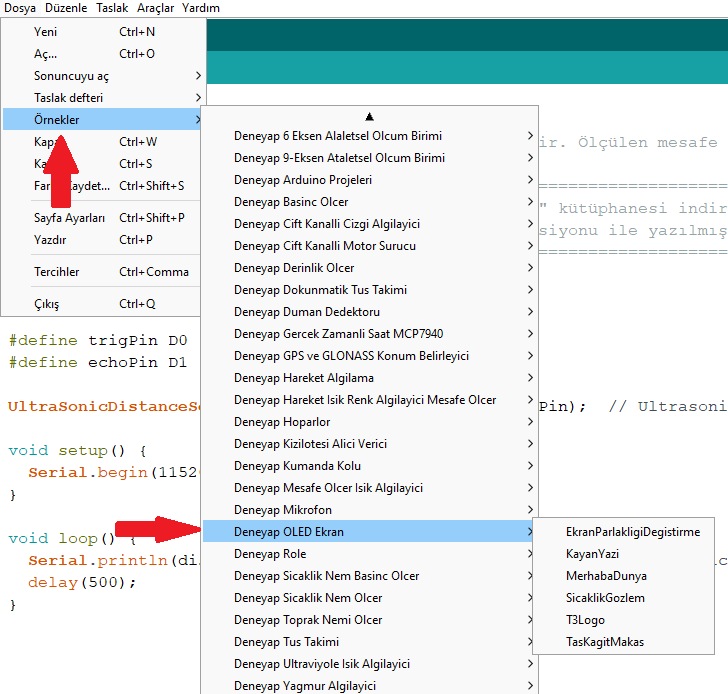The height and width of the screenshot is (694, 728).
Task: Open the Araçlar menu
Action: coord(155,8)
